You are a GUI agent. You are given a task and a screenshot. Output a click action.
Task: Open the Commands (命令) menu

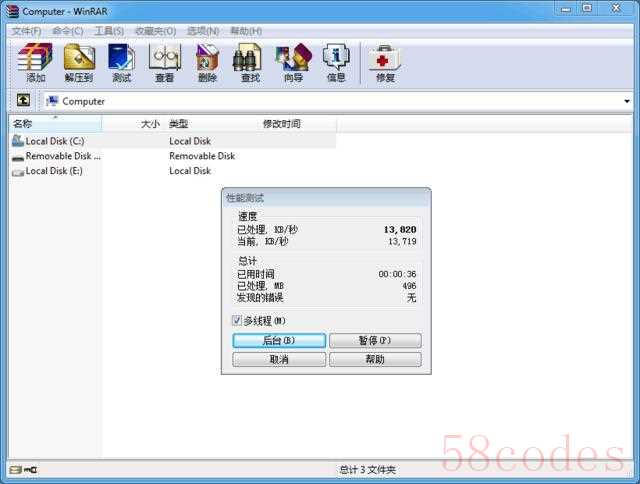[67, 31]
